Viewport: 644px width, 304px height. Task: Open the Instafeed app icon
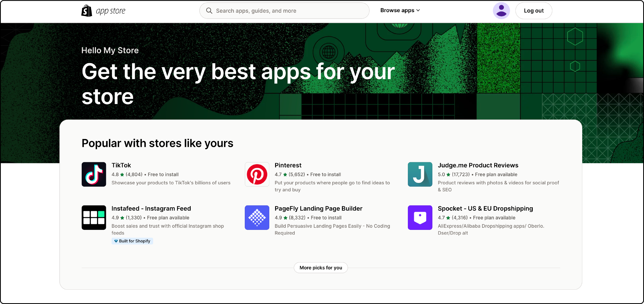click(94, 217)
